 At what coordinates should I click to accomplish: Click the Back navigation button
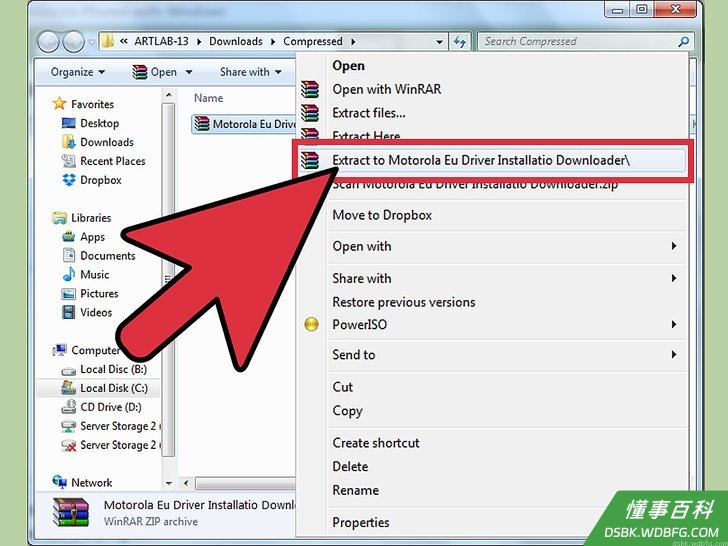[x=48, y=41]
